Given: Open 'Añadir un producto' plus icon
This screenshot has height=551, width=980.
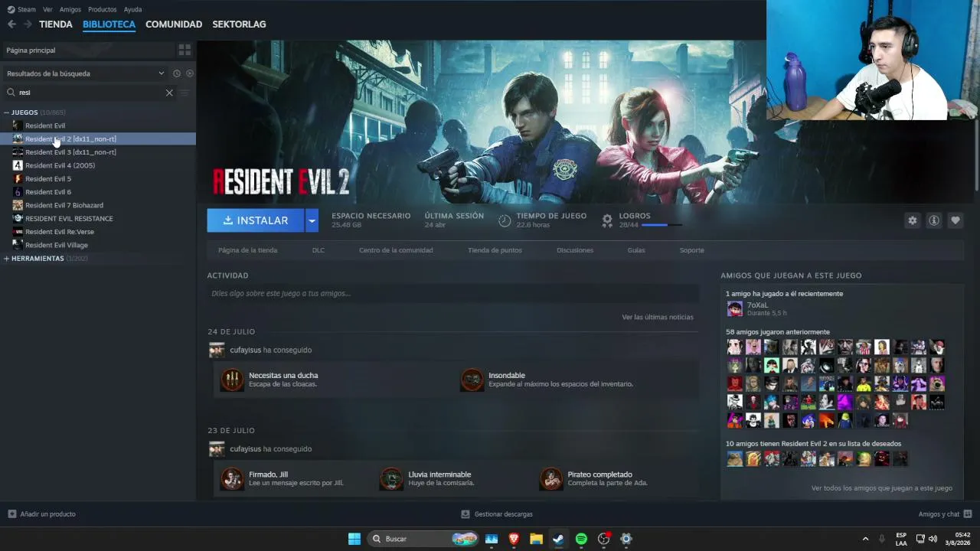Looking at the screenshot, I should pyautogui.click(x=11, y=514).
